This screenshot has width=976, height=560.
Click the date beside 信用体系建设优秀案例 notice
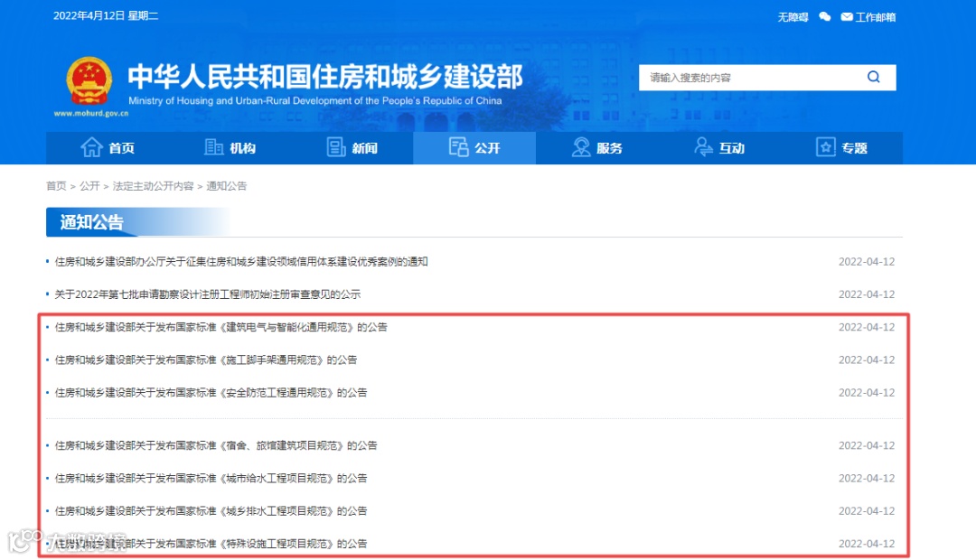[867, 261]
